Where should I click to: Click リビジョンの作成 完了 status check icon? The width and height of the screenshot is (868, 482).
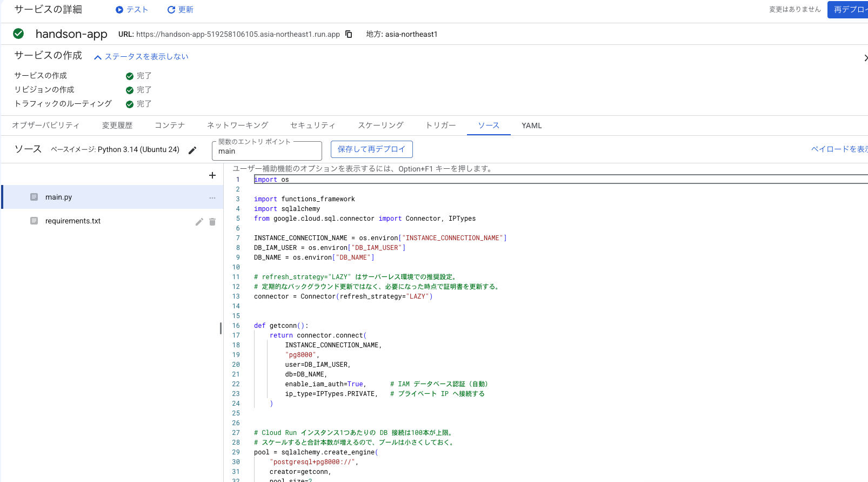pos(130,90)
